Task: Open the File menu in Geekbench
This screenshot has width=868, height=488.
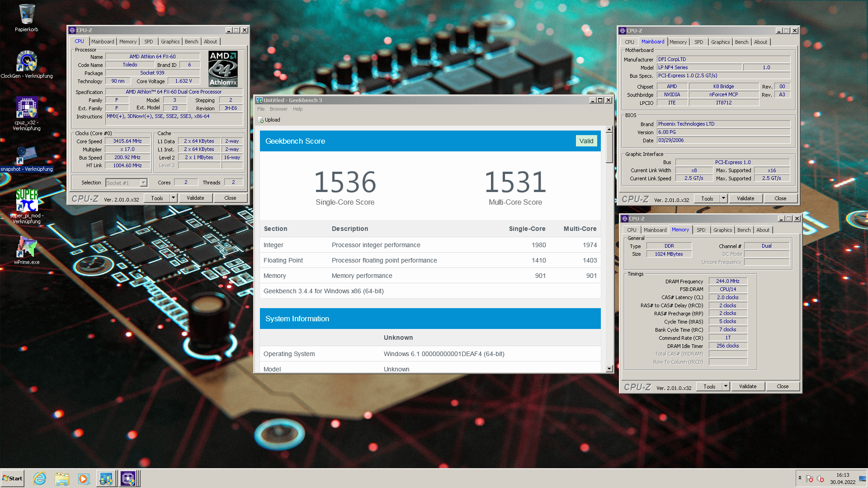Action: point(261,109)
